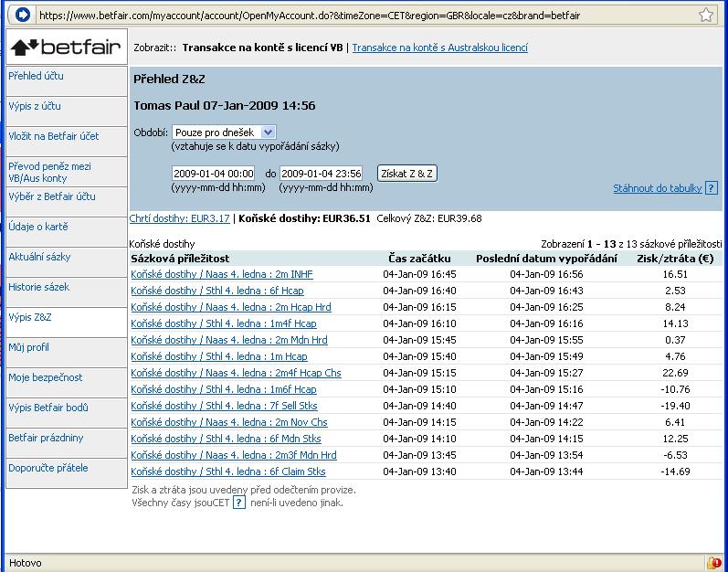
Task: Open Převod peněz mezi VB/Aus konty
Action: click(x=67, y=172)
